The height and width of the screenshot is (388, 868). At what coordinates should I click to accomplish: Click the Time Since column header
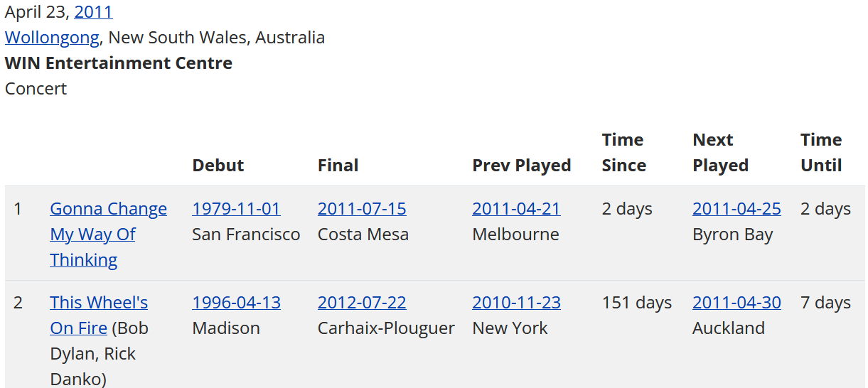pyautogui.click(x=623, y=153)
